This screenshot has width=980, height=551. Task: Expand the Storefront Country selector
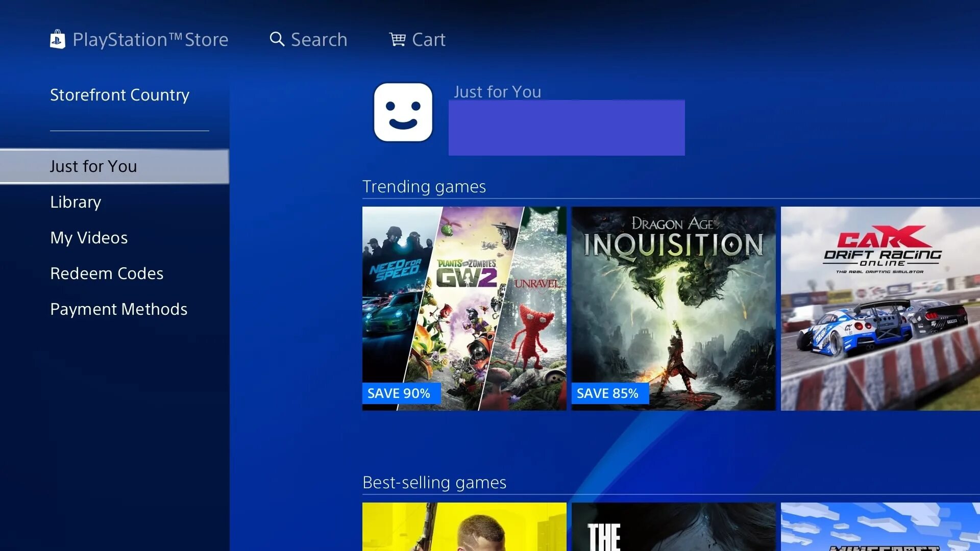tap(119, 94)
